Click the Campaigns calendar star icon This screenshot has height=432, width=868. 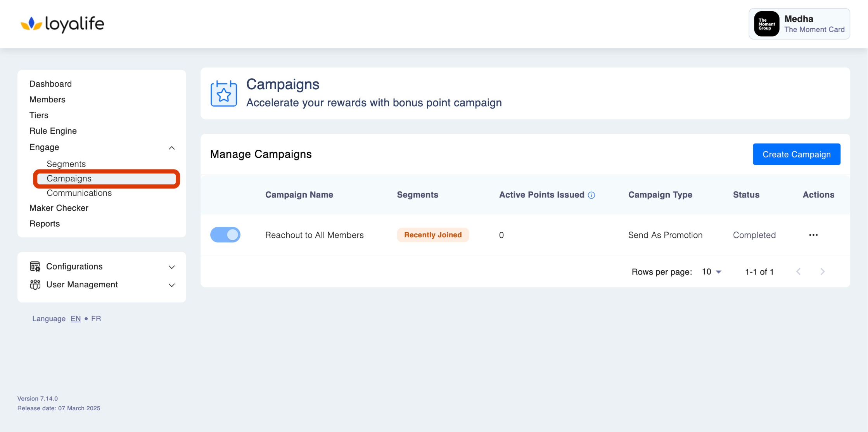224,93
